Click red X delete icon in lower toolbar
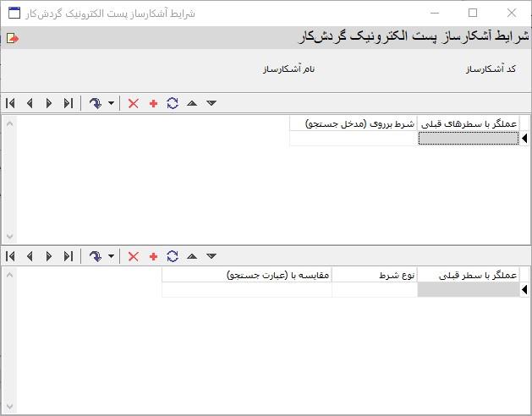This screenshot has width=532, height=416. coord(133,256)
